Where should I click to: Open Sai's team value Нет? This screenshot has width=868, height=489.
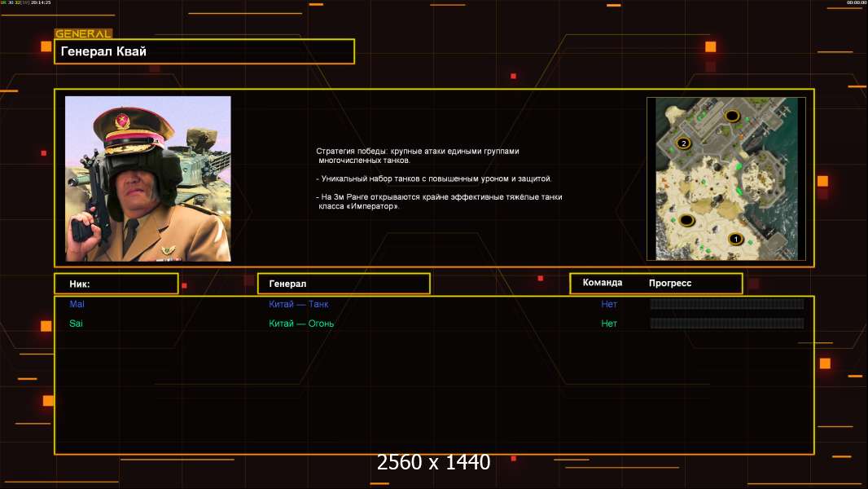[x=609, y=324]
